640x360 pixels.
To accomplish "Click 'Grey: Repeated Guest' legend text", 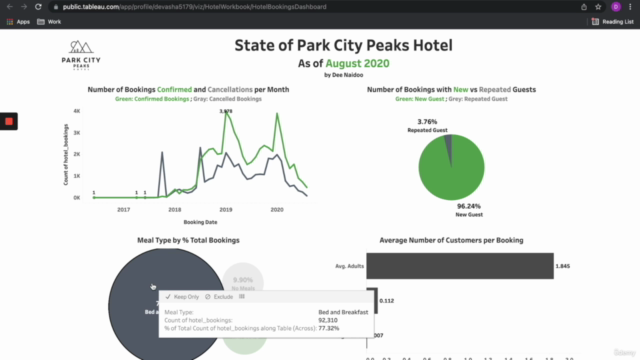I will tap(478, 99).
